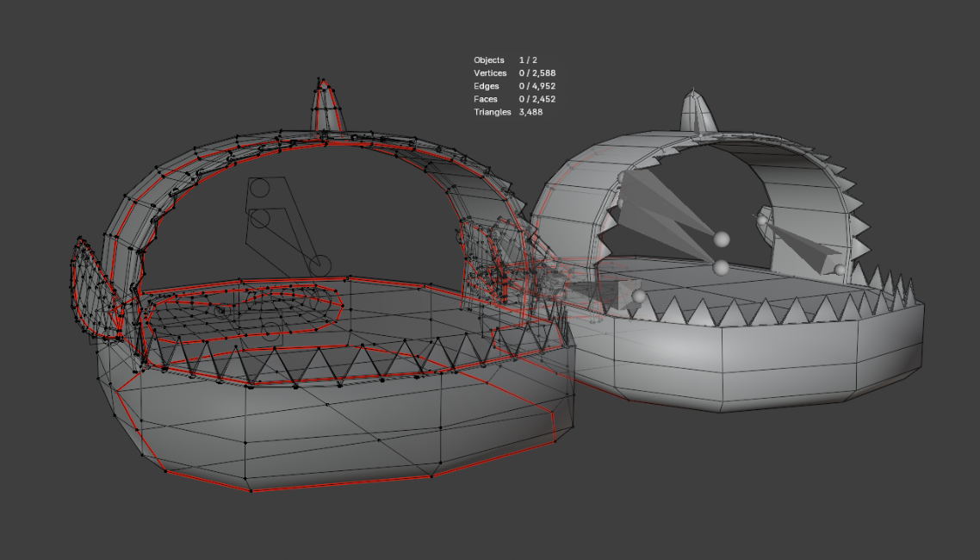Click the '0 / 4,952' edges count
Screen dimensions: 980x560
coord(537,86)
